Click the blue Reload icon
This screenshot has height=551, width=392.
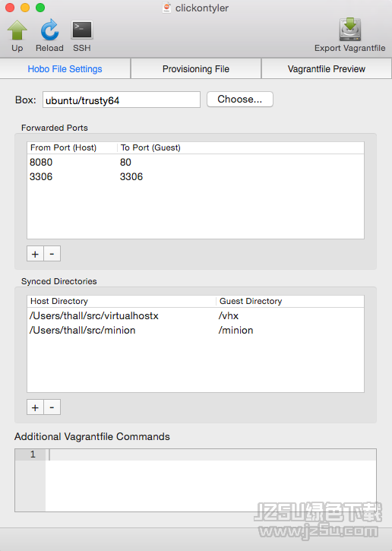coord(49,30)
